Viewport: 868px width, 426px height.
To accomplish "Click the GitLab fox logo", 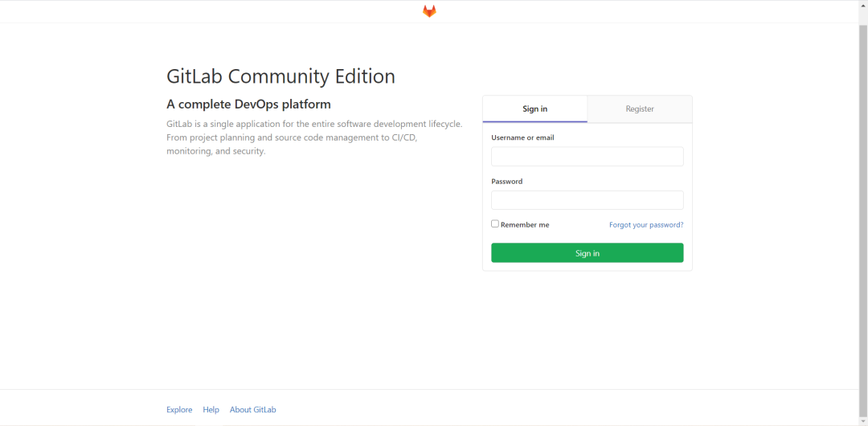I will (429, 11).
